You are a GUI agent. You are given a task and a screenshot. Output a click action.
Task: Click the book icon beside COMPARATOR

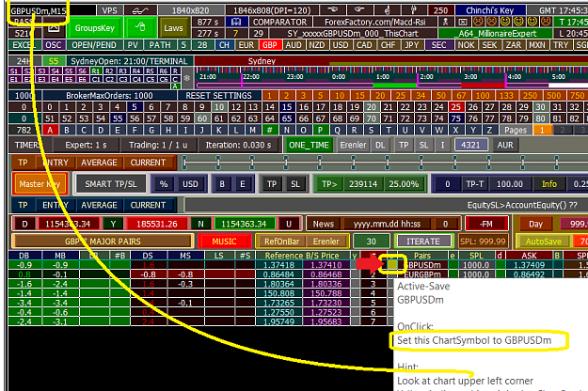pos(236,23)
